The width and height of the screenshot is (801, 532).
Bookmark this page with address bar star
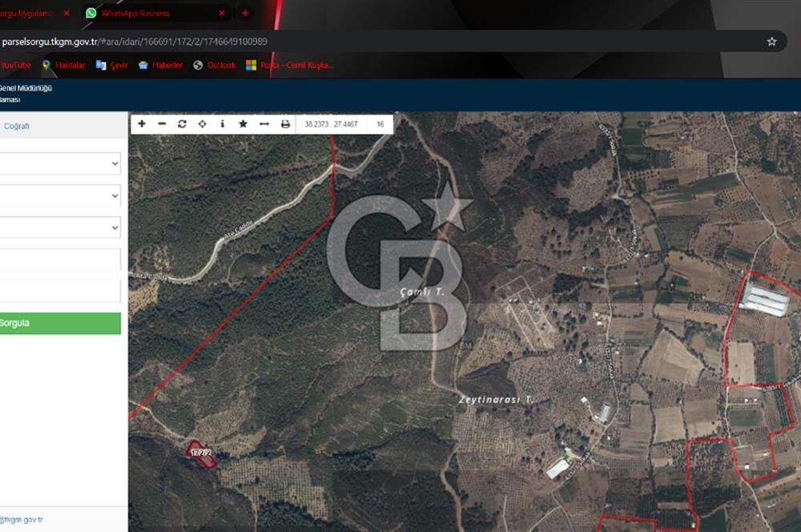pyautogui.click(x=771, y=42)
